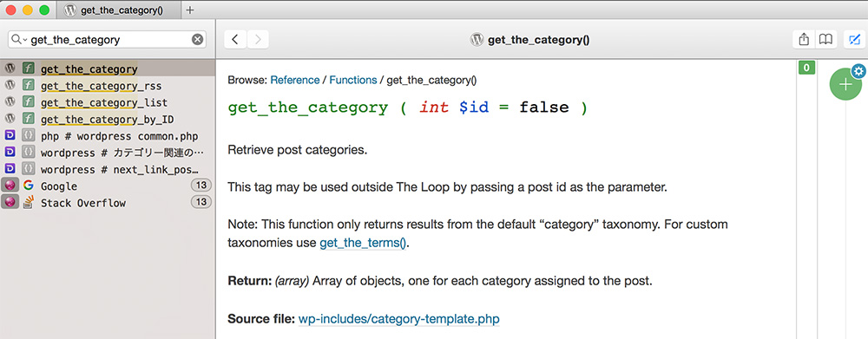This screenshot has width=868, height=339.
Task: Open the bookmarks book icon
Action: [826, 39]
